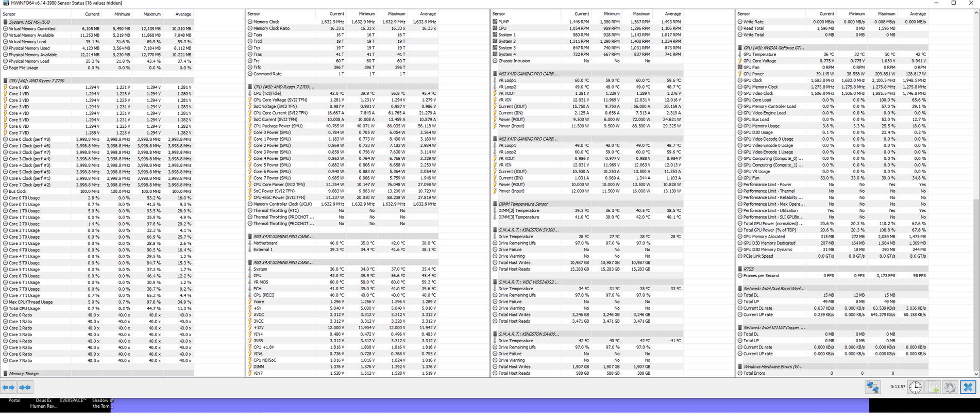
Task: Click the icon beside RTSS header
Action: tap(740, 269)
